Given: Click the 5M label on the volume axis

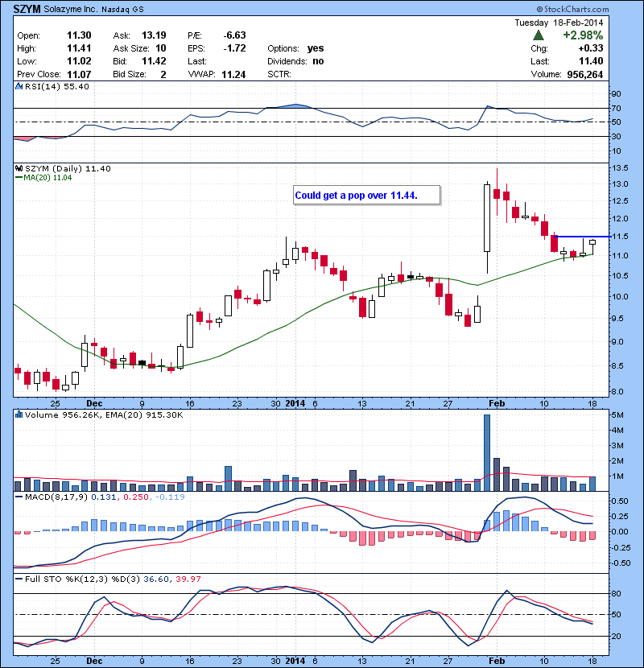Looking at the screenshot, I should [617, 415].
